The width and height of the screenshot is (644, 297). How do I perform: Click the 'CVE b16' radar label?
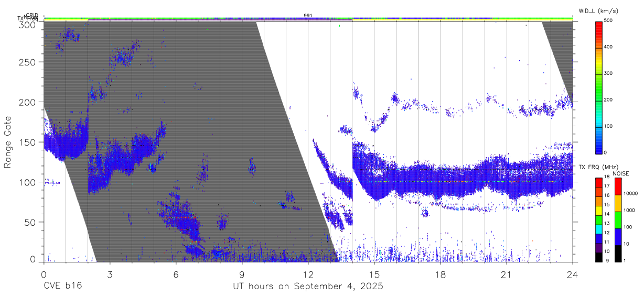coord(62,287)
